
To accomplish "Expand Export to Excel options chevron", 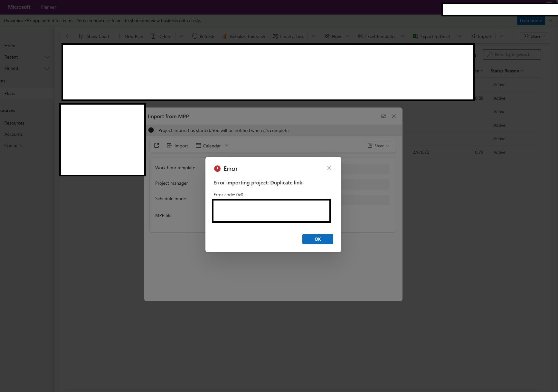I will [460, 36].
